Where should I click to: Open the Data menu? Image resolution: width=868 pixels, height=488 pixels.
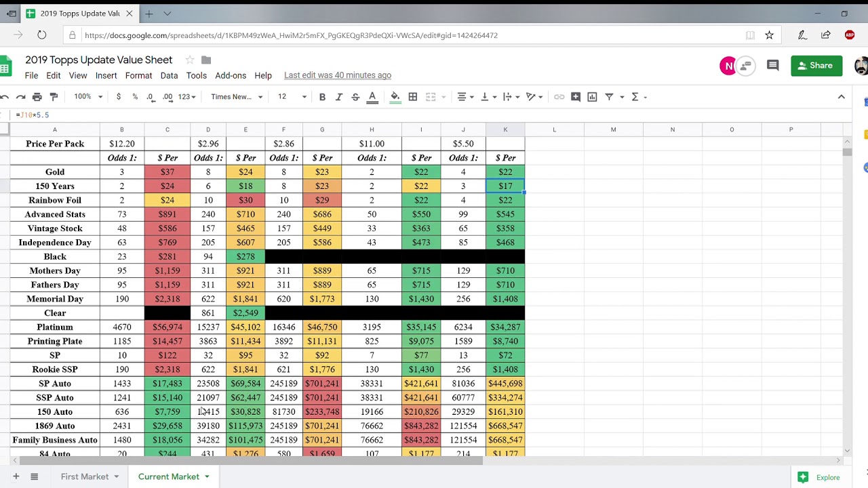[169, 75]
